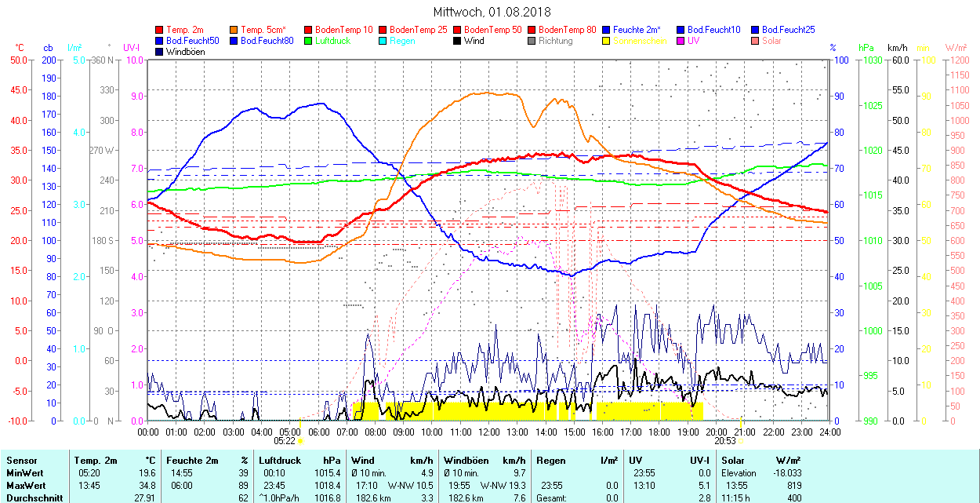Click the gray Richtung legend swatch
Viewport: 980px width, 503px height.
click(x=532, y=41)
